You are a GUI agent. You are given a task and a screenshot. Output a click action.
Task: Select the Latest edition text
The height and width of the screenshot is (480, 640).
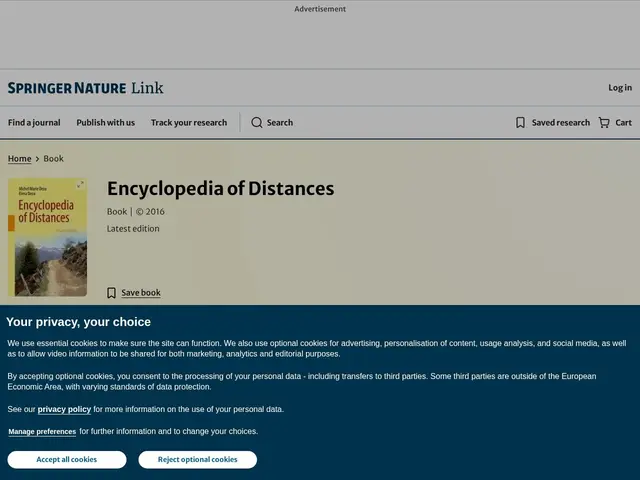pyautogui.click(x=133, y=229)
